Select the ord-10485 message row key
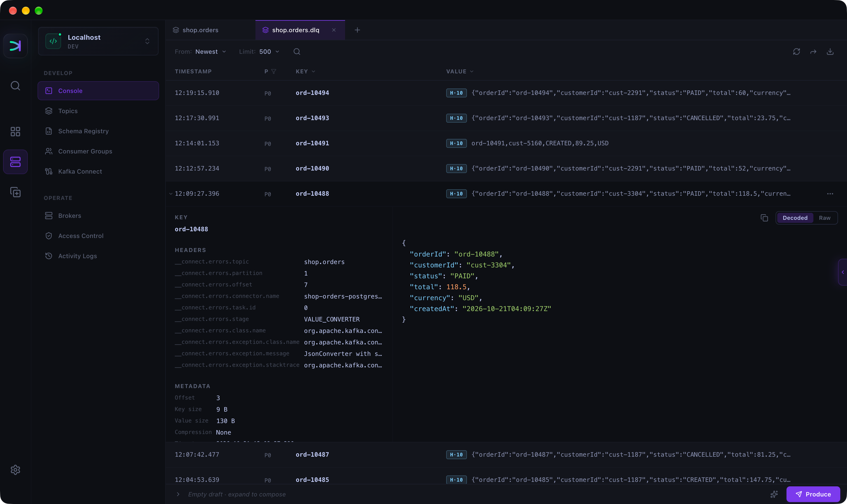Image resolution: width=847 pixels, height=504 pixels. coord(312,480)
